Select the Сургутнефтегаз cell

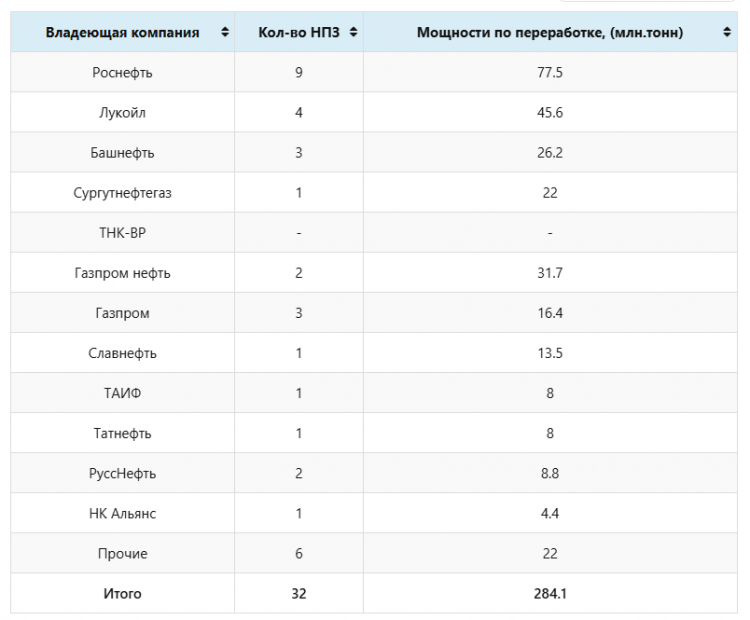pyautogui.click(x=122, y=193)
